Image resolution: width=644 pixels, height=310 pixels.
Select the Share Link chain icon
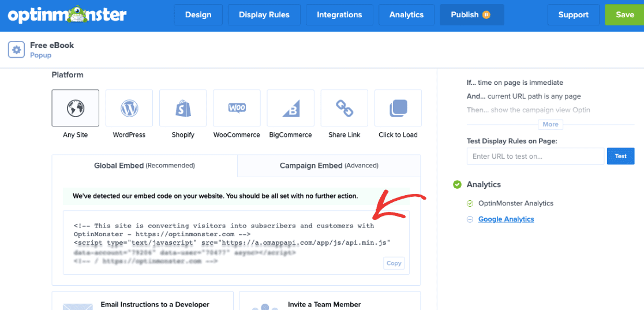tap(344, 108)
